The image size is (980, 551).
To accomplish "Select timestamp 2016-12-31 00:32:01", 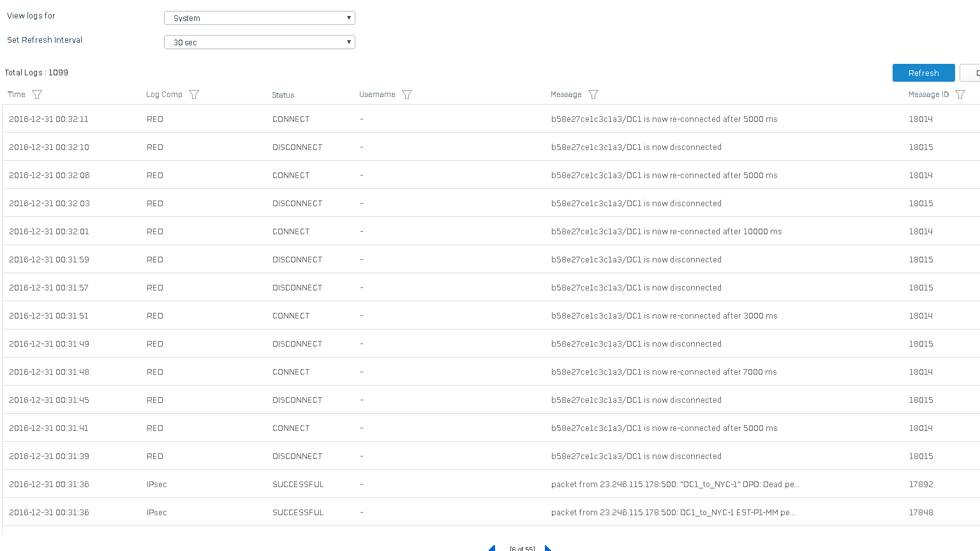I will (49, 232).
